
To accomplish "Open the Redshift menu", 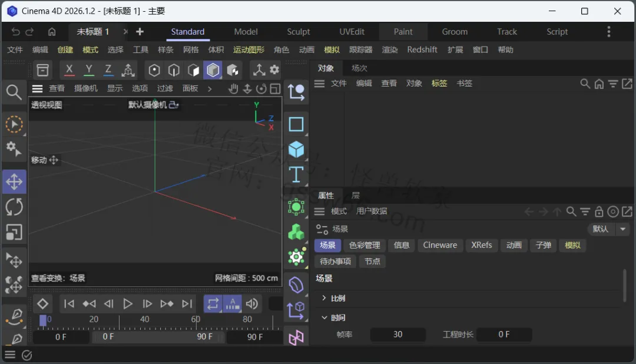I will [x=422, y=49].
